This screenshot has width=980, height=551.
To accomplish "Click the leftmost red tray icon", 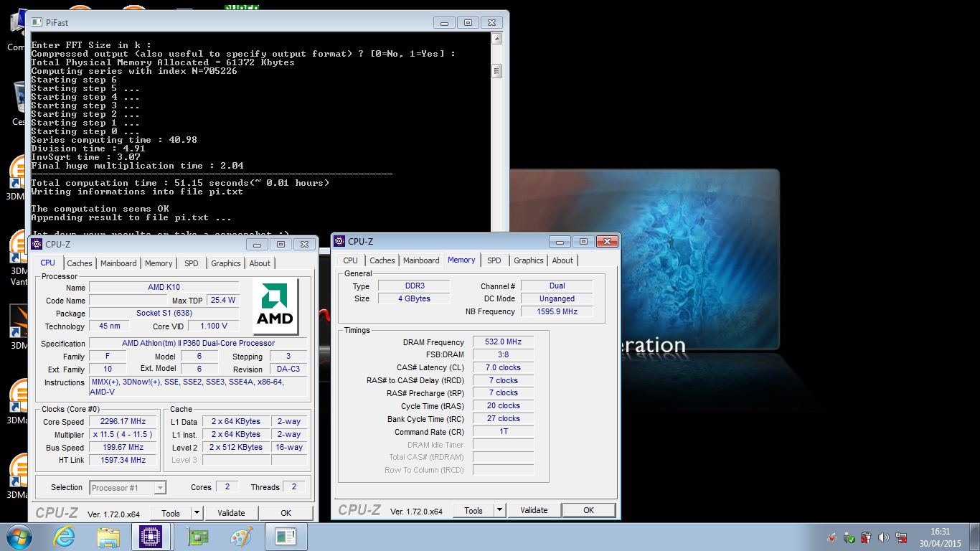I will (832, 537).
